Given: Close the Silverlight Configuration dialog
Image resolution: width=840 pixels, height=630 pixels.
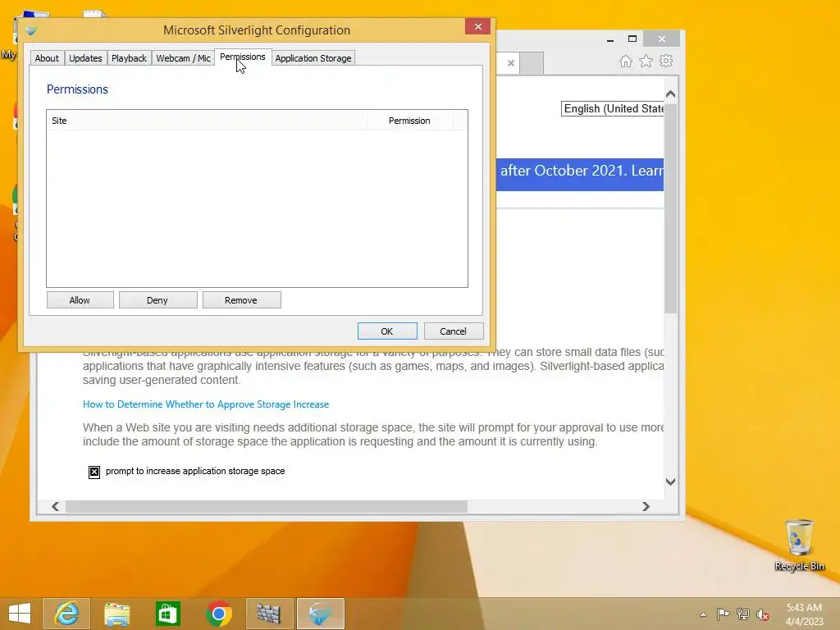Looking at the screenshot, I should [478, 26].
